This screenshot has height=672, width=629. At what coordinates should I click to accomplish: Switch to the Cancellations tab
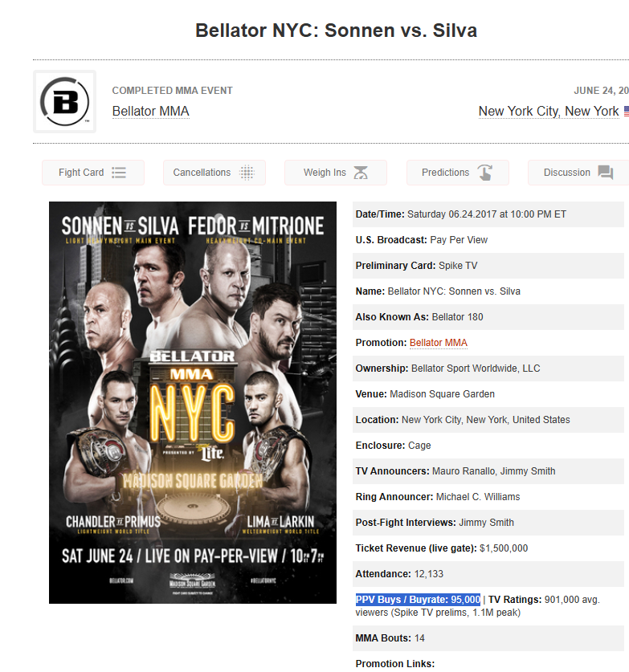pyautogui.click(x=214, y=173)
